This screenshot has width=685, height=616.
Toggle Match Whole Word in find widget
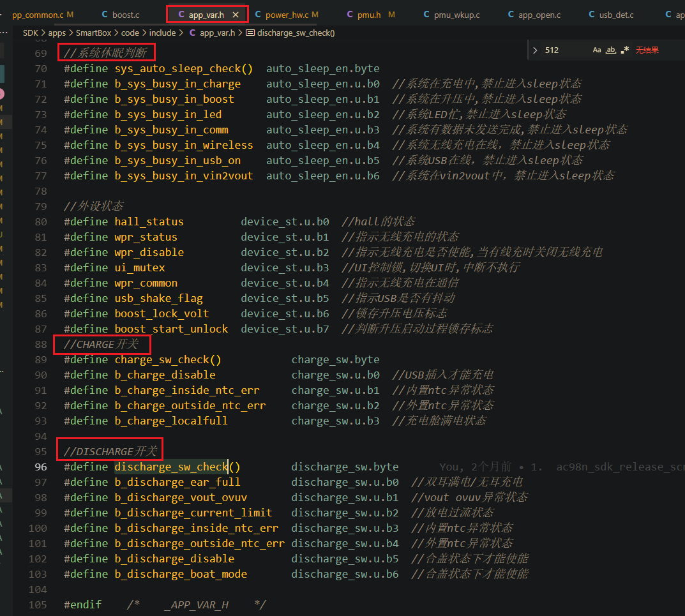[611, 50]
